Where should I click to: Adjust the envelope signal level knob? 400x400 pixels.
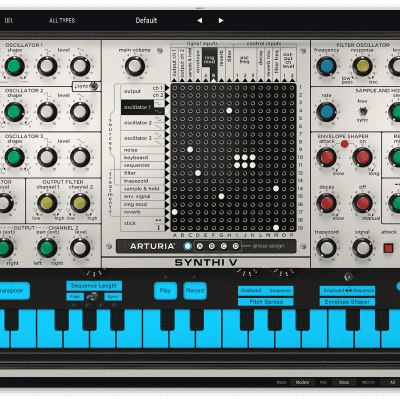pos(362,248)
